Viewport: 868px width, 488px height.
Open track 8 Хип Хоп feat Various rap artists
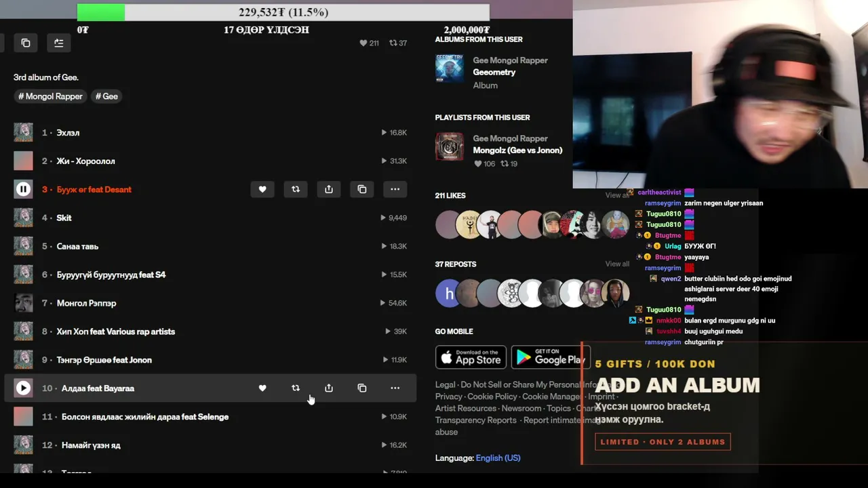(116, 332)
